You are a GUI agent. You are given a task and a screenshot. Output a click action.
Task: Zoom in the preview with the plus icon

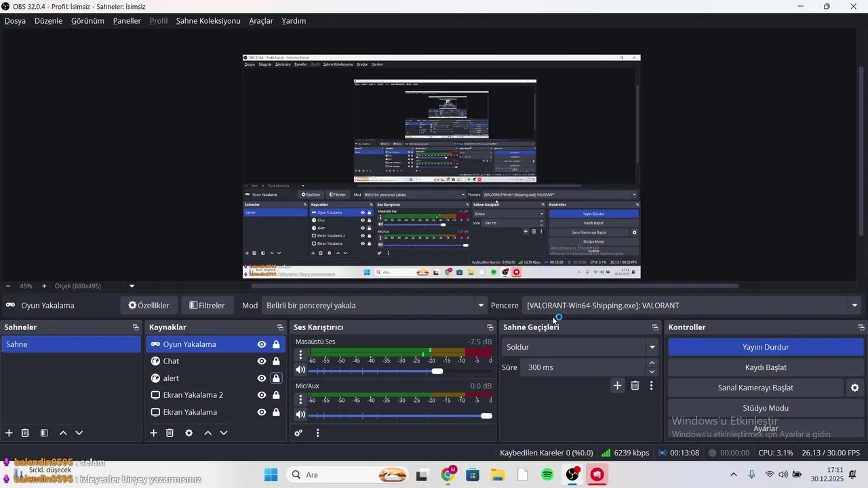pyautogui.click(x=44, y=286)
